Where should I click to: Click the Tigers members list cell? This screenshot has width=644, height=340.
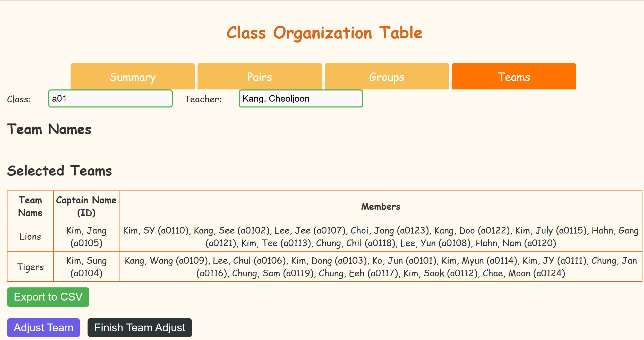[381, 267]
